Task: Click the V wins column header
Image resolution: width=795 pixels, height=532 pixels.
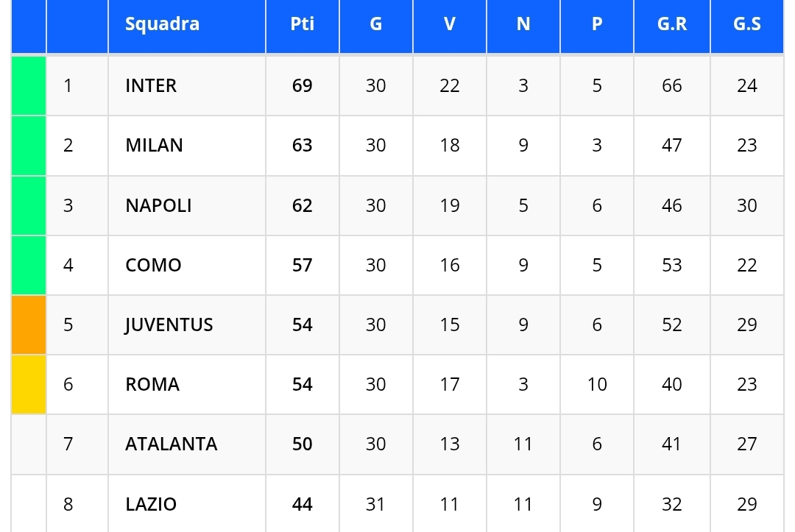Action: pyautogui.click(x=449, y=24)
